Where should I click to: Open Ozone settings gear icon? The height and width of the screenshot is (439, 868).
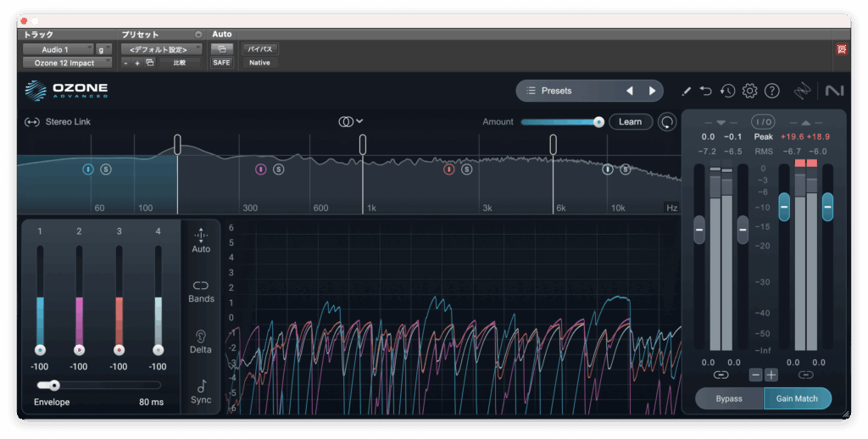tap(749, 91)
